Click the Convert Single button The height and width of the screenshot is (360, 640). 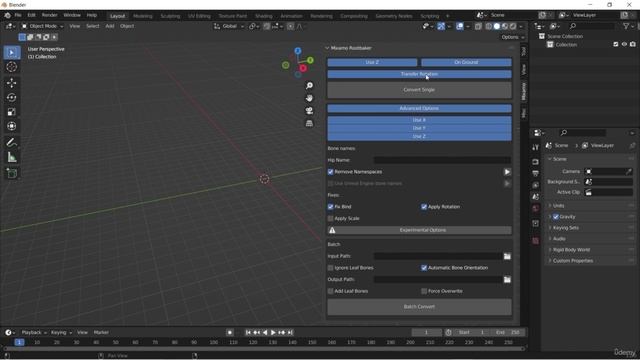point(419,90)
